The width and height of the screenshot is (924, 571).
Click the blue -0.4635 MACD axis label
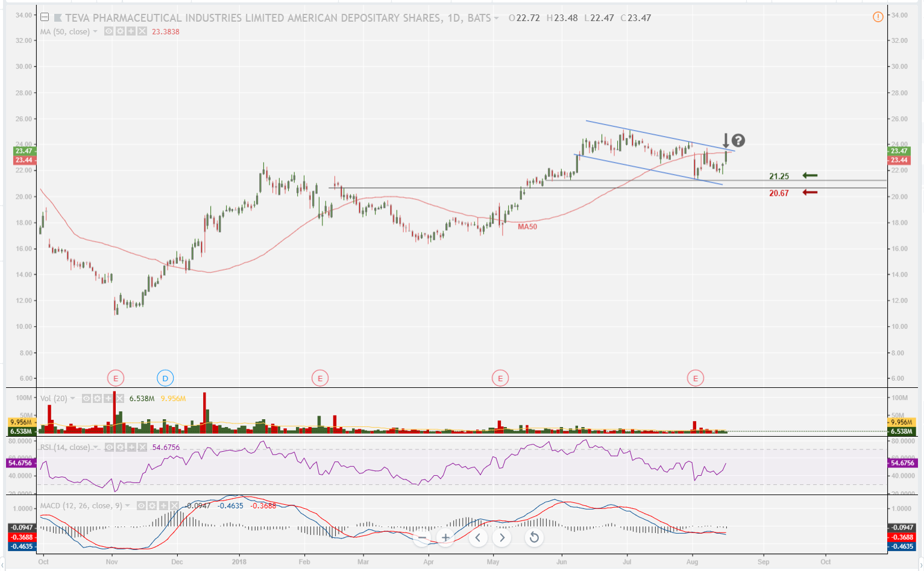pos(902,546)
